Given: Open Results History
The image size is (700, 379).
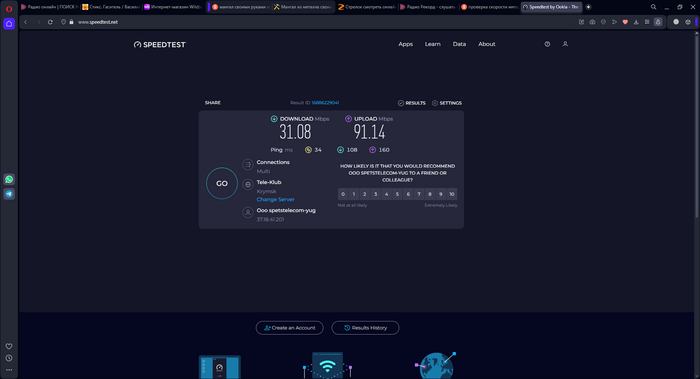Looking at the screenshot, I should pos(365,328).
